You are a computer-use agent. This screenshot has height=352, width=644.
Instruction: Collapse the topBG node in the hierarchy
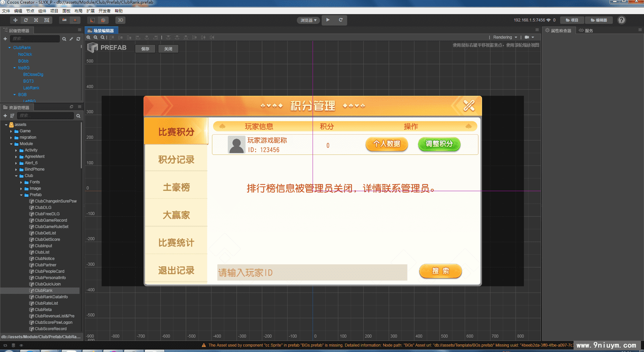pos(14,68)
